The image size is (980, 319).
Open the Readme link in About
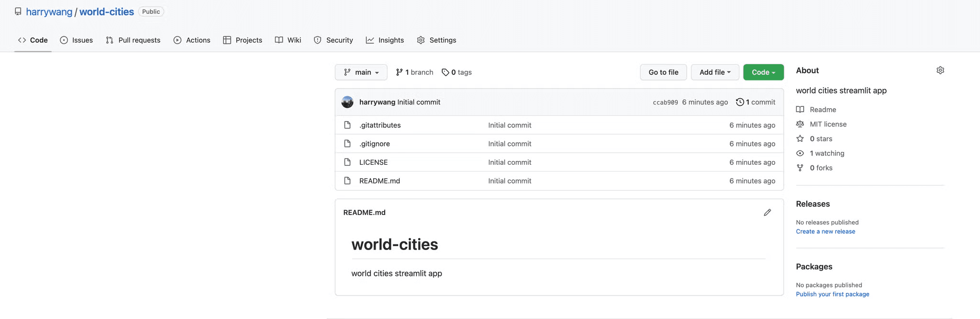pyautogui.click(x=816, y=110)
